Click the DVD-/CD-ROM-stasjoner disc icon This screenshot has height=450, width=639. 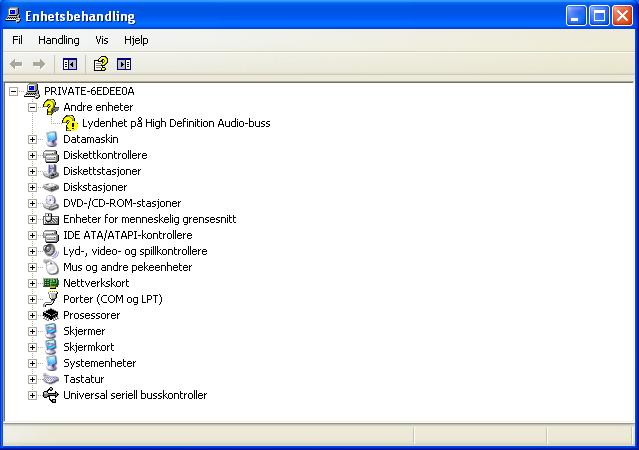coord(51,203)
